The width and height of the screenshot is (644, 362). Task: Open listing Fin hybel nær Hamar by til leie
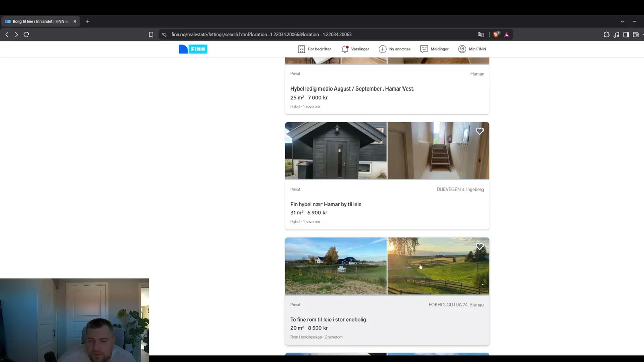pos(326,204)
